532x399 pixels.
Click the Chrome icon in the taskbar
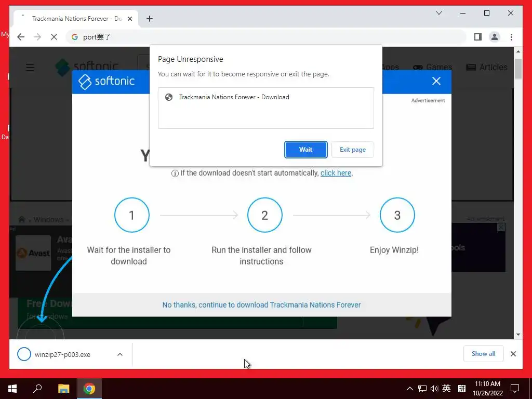pos(89,389)
